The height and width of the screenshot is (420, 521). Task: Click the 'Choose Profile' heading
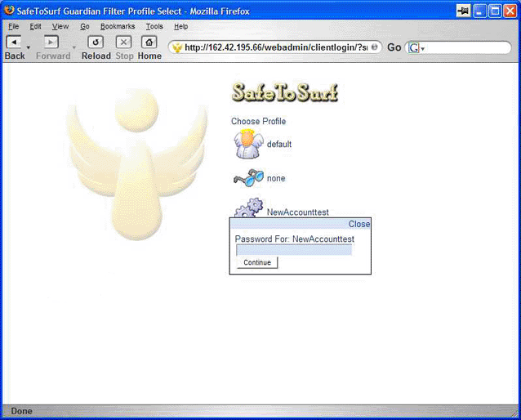[259, 121]
